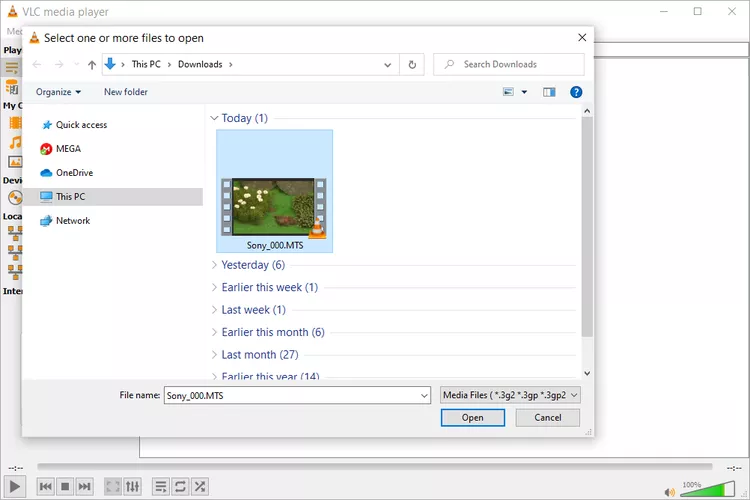Click the dialog Forward arrow
This screenshot has height=500, width=750.
click(59, 65)
